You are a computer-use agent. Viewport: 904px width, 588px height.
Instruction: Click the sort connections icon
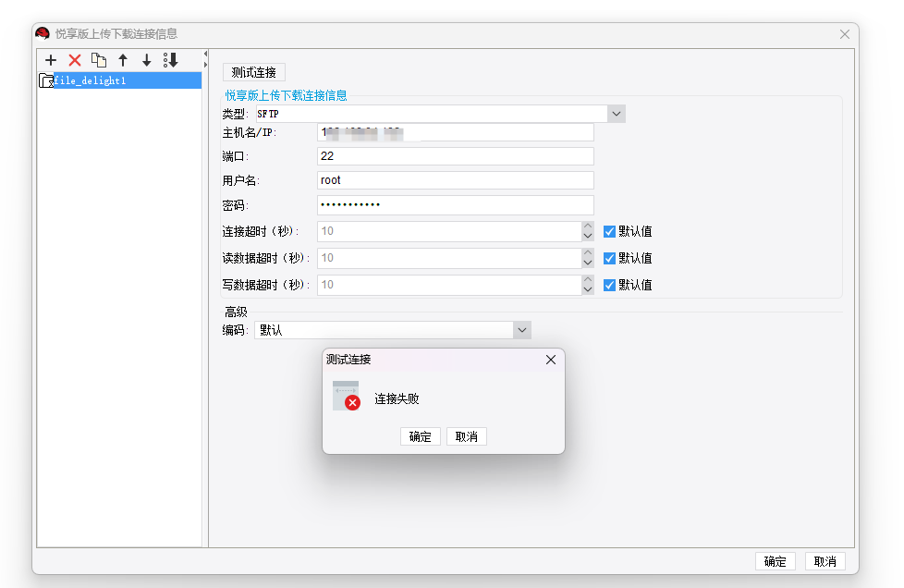(170, 60)
